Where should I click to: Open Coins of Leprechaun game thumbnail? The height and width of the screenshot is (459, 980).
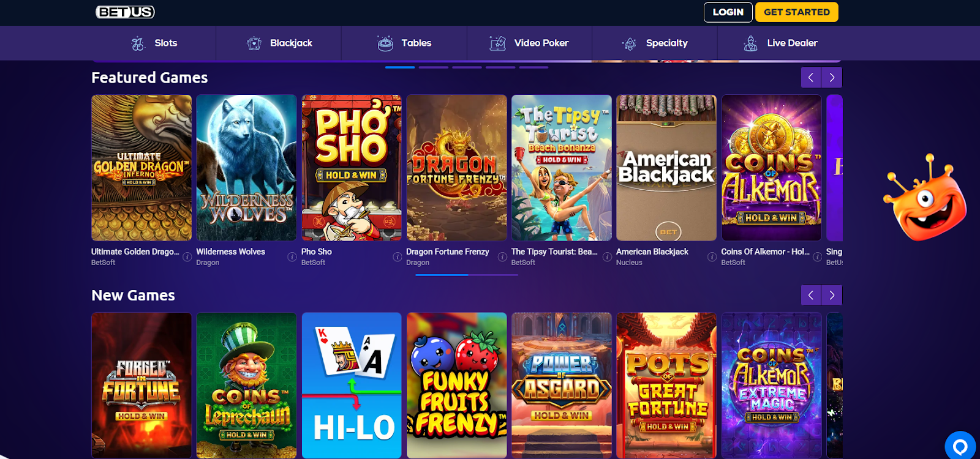click(246, 386)
